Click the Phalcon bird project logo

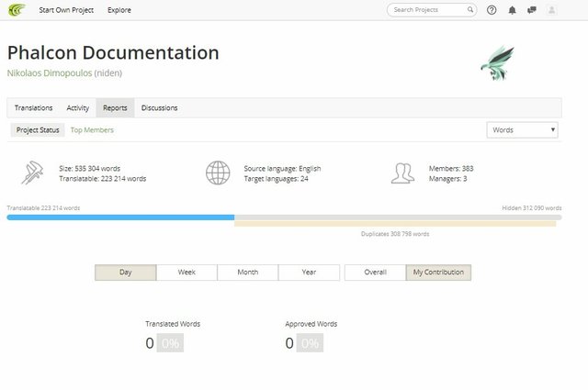[498, 63]
